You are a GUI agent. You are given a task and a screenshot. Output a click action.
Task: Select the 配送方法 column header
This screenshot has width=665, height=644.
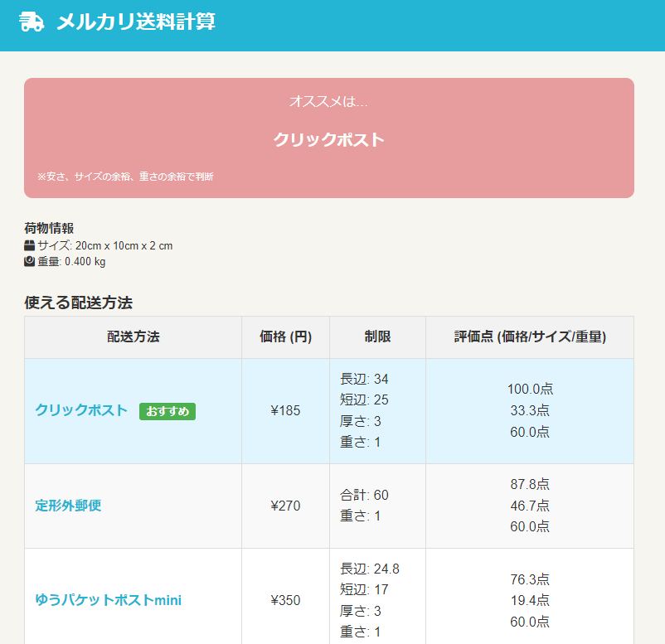click(133, 337)
